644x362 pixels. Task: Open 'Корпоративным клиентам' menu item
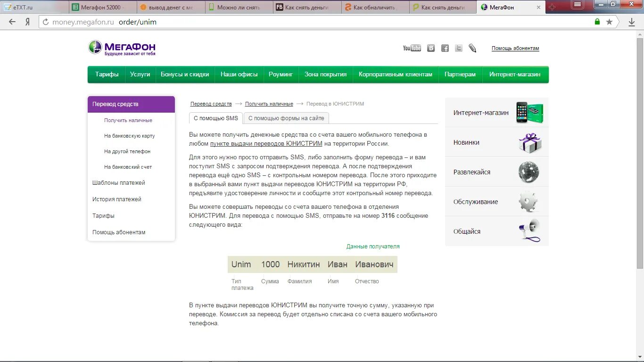click(395, 74)
